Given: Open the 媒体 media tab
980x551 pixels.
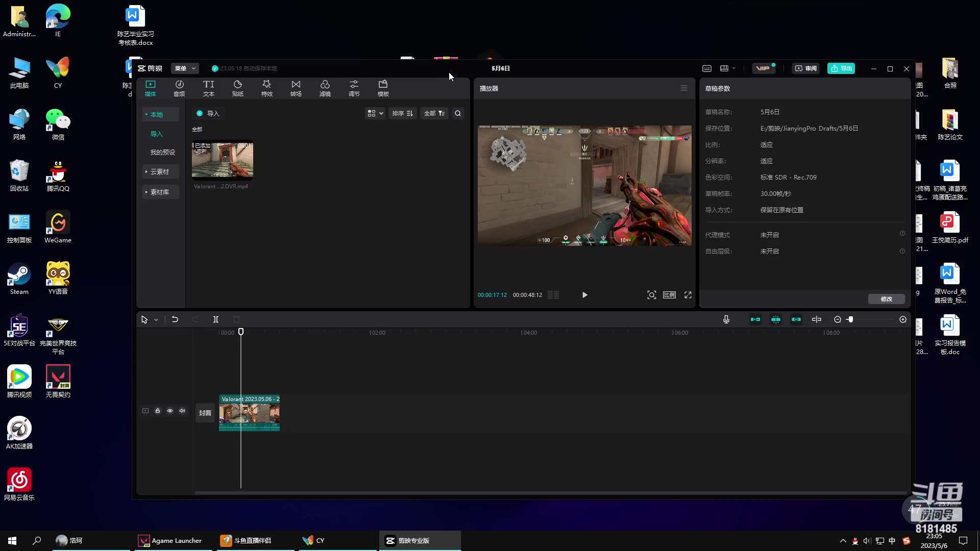Looking at the screenshot, I should tap(151, 88).
